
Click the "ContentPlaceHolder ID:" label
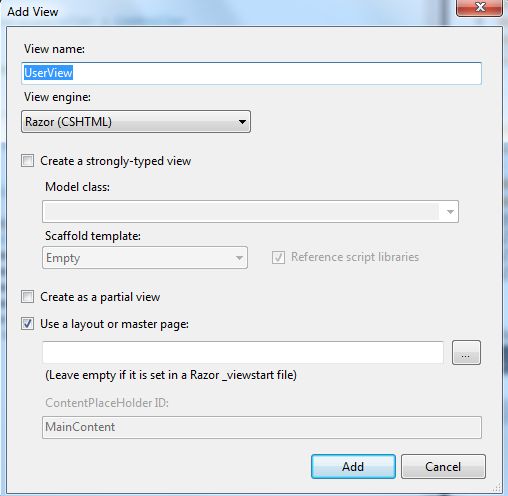(107, 403)
